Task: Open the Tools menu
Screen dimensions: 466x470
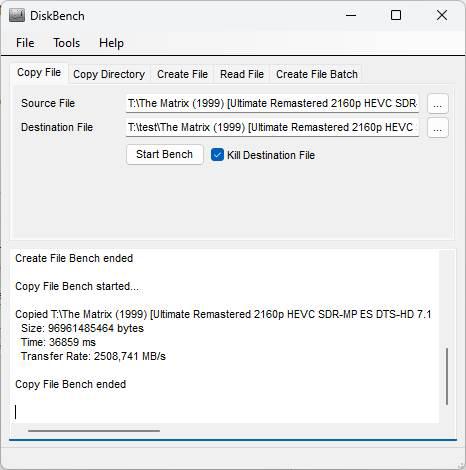Action: click(67, 43)
